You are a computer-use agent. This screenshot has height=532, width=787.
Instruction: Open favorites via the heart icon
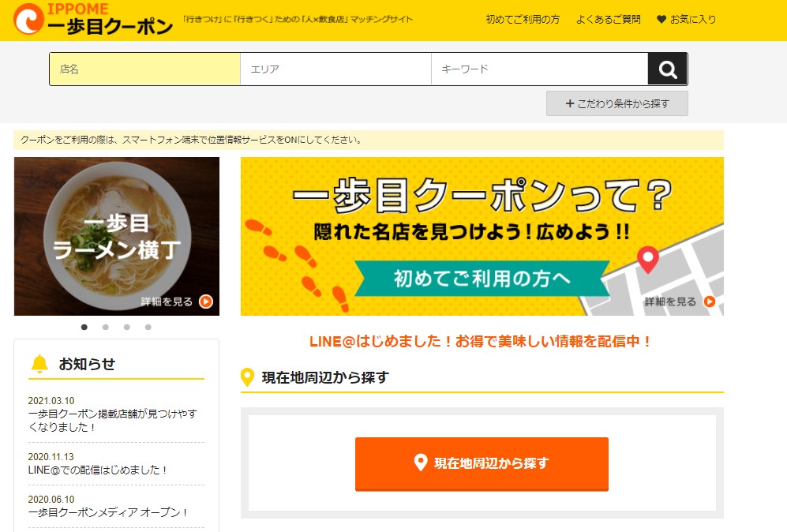[x=661, y=20]
